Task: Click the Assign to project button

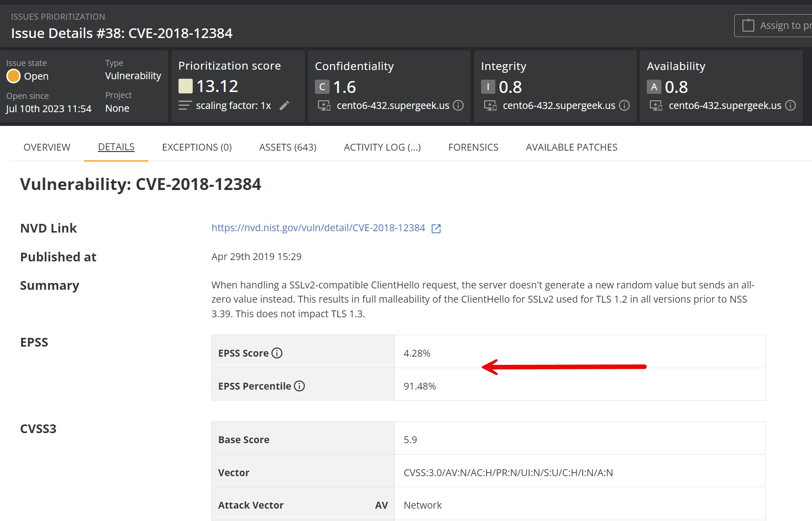Action: [x=774, y=26]
